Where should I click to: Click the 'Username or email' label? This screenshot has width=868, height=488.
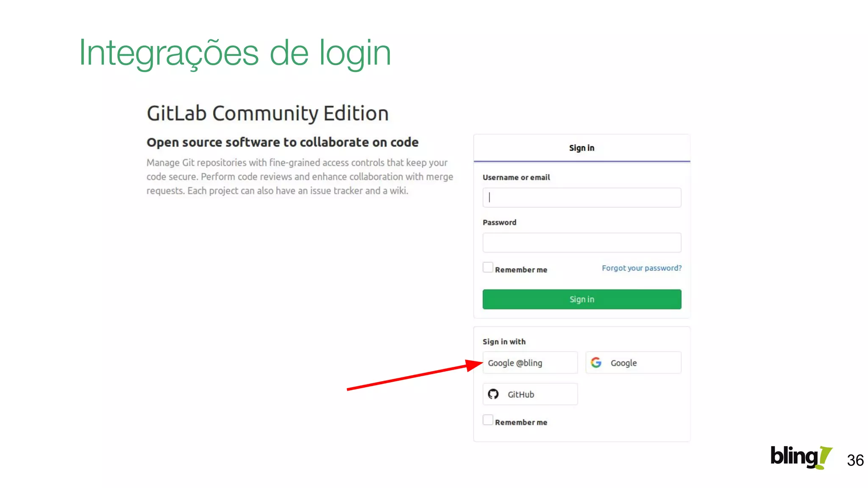click(516, 177)
